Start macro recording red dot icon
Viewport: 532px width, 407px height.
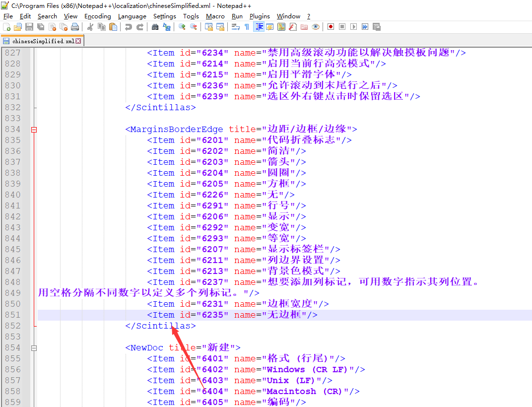click(x=331, y=27)
